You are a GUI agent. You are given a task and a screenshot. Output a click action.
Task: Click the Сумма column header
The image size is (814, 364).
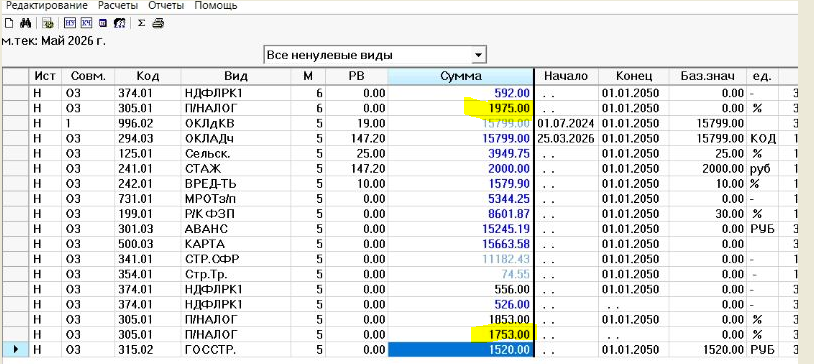[x=460, y=76]
